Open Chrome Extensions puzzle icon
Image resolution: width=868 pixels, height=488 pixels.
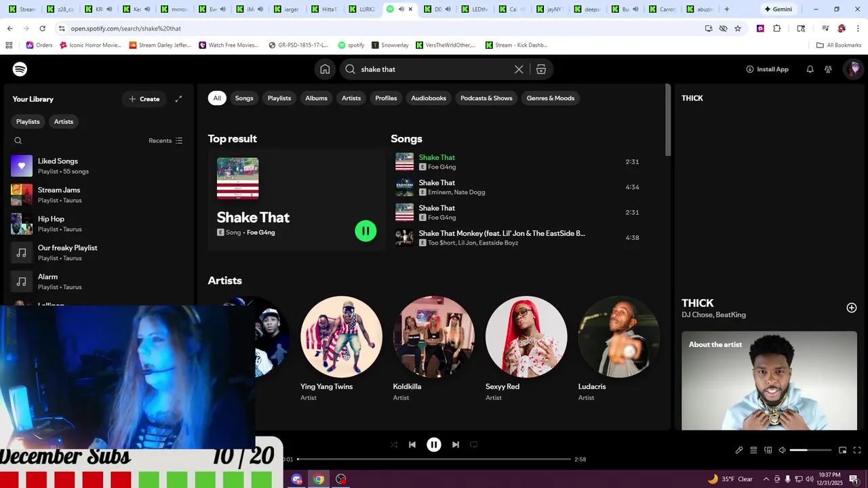click(777, 28)
